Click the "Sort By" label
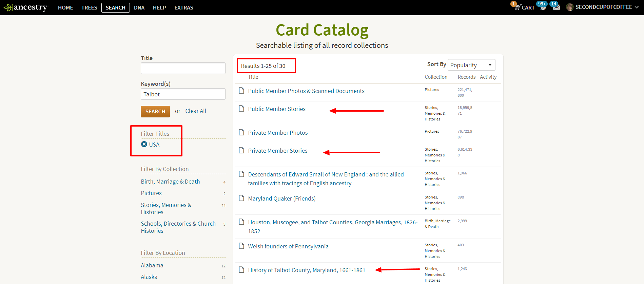The height and width of the screenshot is (284, 644). pyautogui.click(x=437, y=64)
